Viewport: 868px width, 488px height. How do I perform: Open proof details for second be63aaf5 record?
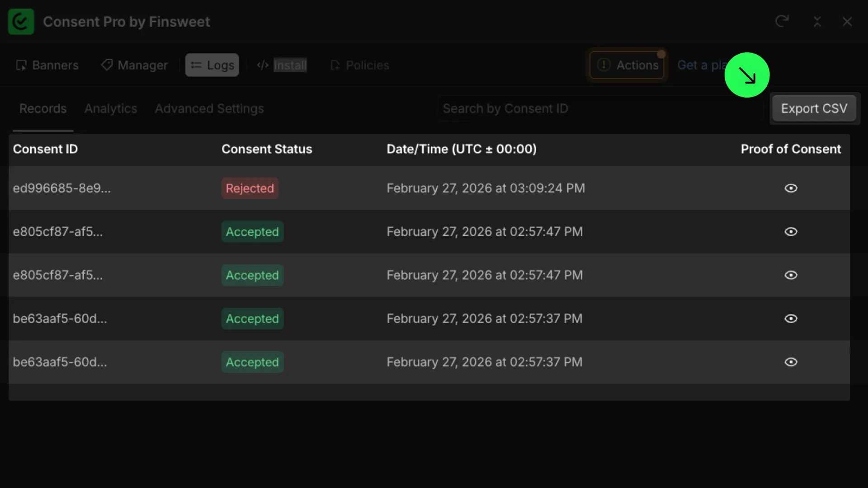(x=791, y=362)
